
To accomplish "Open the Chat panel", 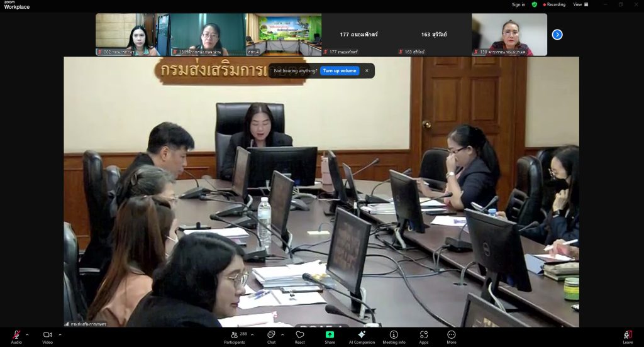I will click(x=271, y=335).
